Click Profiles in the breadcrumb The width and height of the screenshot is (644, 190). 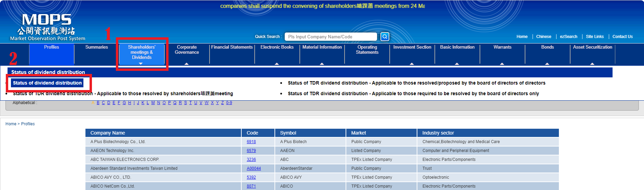(x=28, y=124)
